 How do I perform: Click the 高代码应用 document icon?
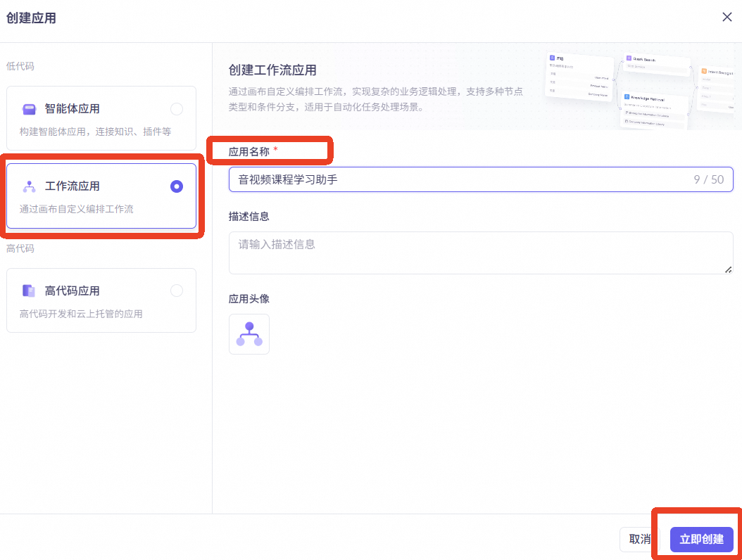pos(29,291)
